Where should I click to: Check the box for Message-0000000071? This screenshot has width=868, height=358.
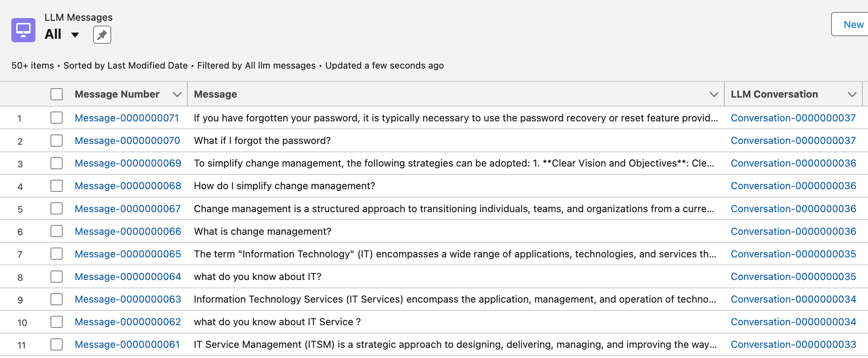[x=57, y=118]
